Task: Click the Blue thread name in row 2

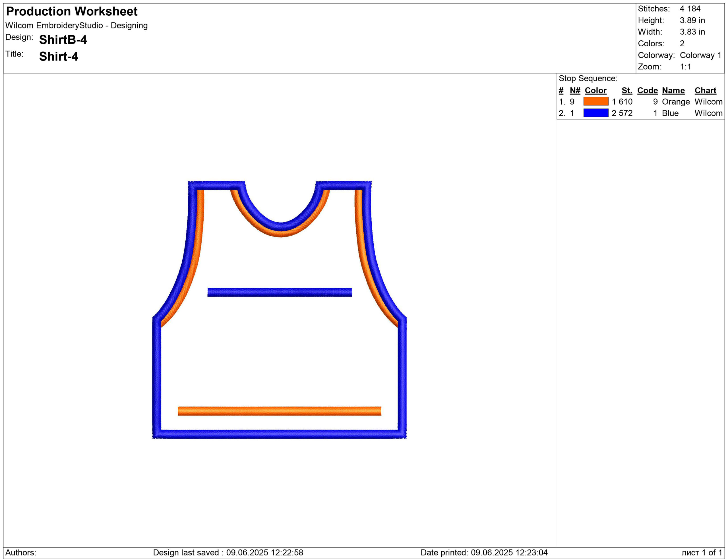Action: click(670, 113)
